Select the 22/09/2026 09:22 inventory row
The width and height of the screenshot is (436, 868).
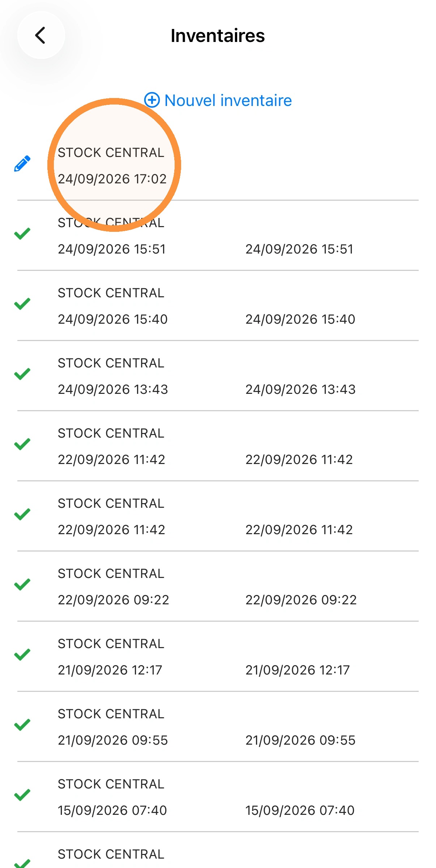[x=218, y=586]
